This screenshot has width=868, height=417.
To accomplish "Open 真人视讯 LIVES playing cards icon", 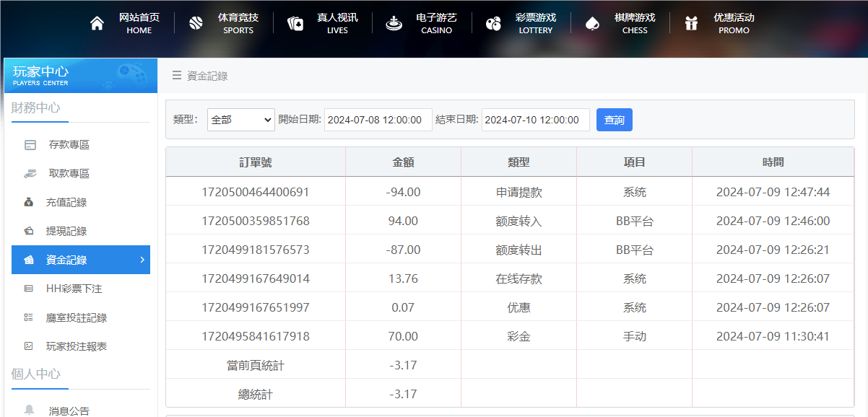I will 295,22.
